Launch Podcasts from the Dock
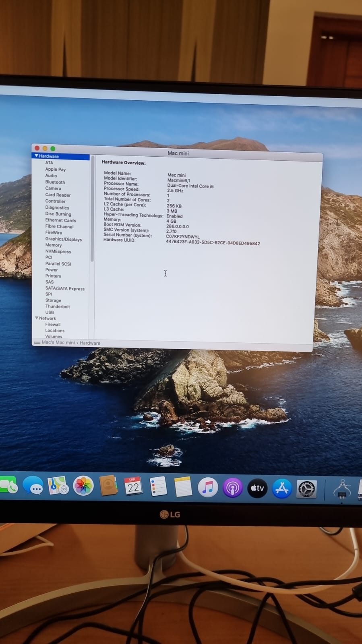Image resolution: width=362 pixels, height=644 pixels. (232, 488)
